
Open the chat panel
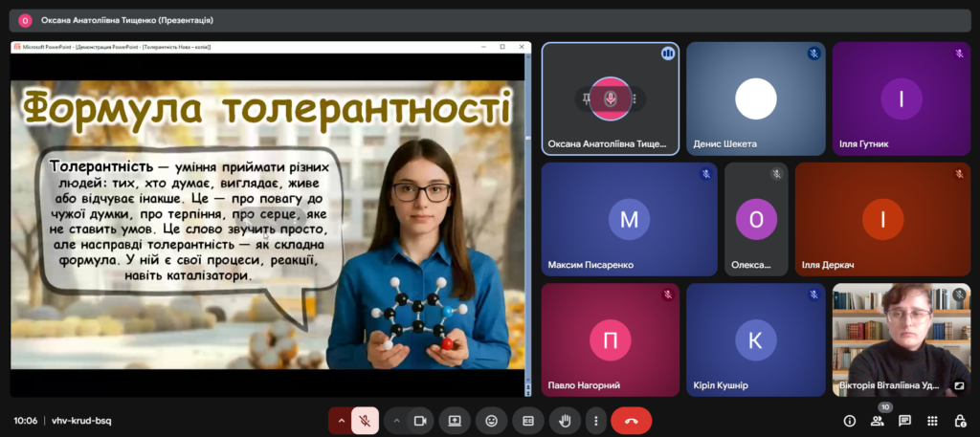904,421
